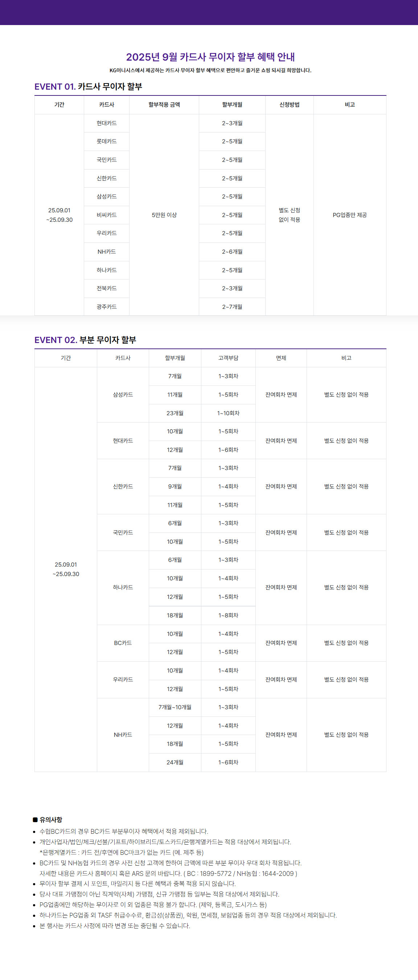The height and width of the screenshot is (980, 418).
Task: Select the EVENT 02 부분 무이자 할부 heading
Action: pos(85,340)
